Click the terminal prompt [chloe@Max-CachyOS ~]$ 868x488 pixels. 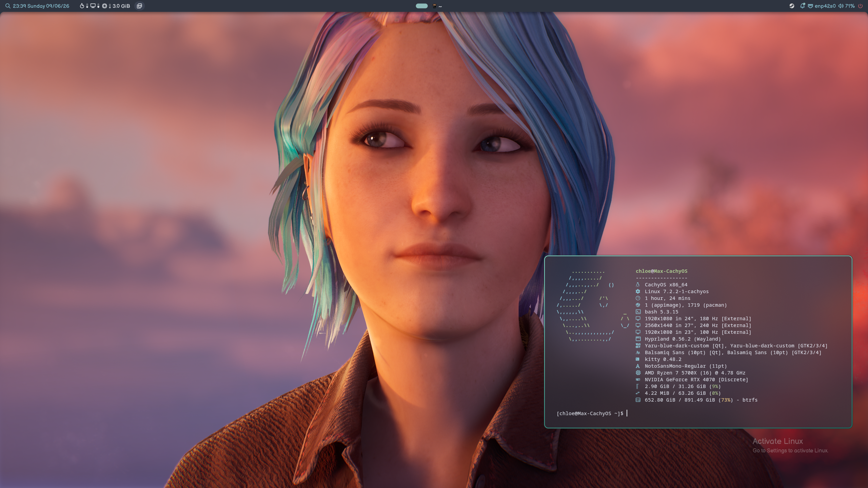590,413
